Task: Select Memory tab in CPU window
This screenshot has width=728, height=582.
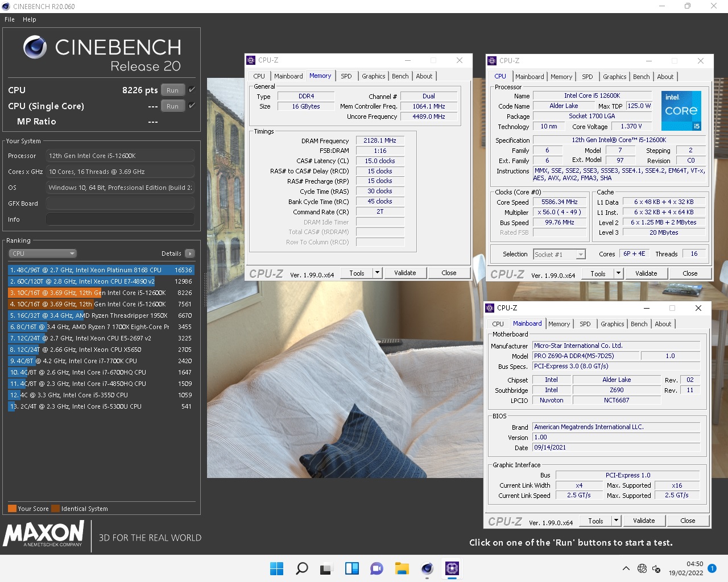Action: (x=561, y=77)
